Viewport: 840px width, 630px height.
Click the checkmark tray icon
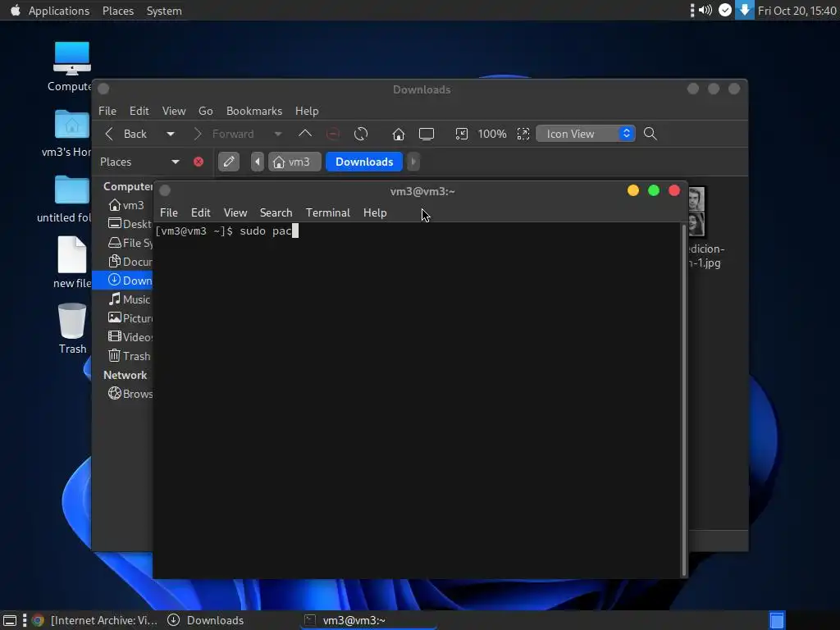click(725, 10)
